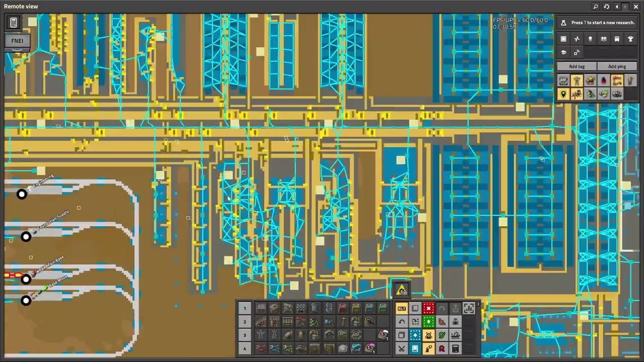Click the remote signal icon beside graduation cap
Screen dimensions: 644x362
577,52
